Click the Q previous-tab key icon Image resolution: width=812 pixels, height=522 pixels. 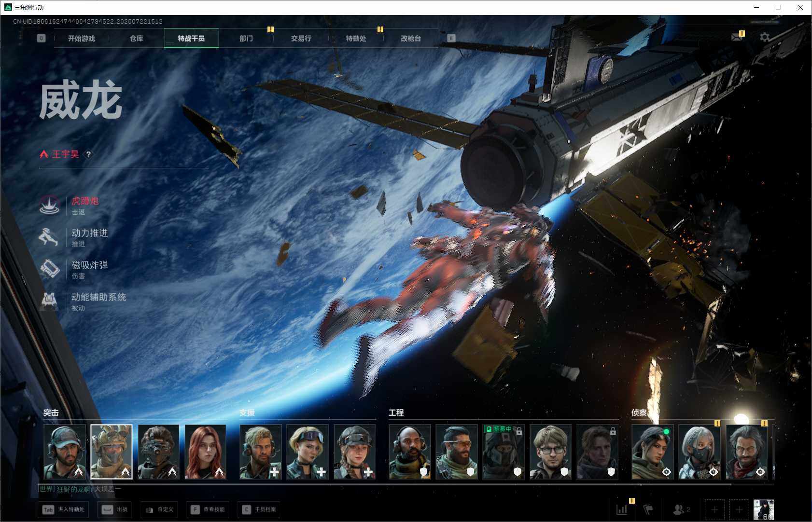point(41,38)
